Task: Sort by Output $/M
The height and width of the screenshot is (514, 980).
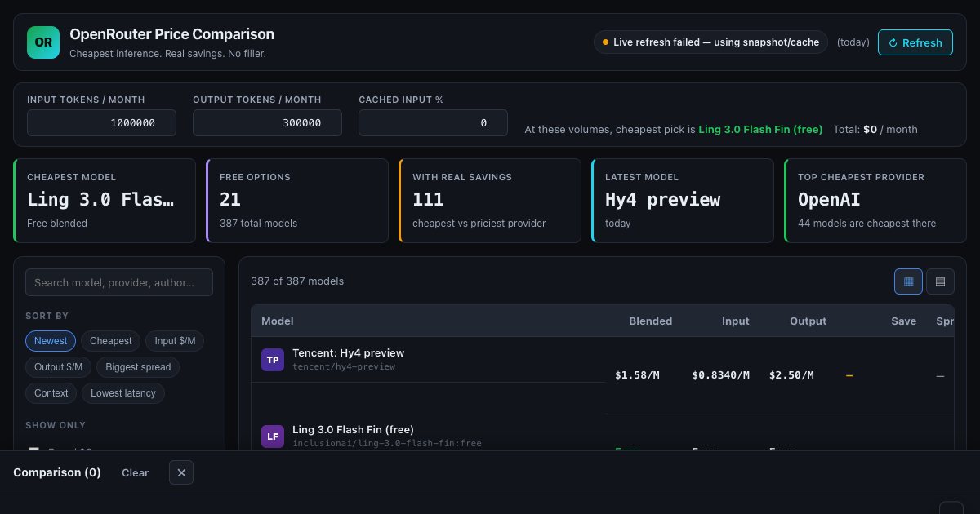Action: tap(58, 367)
